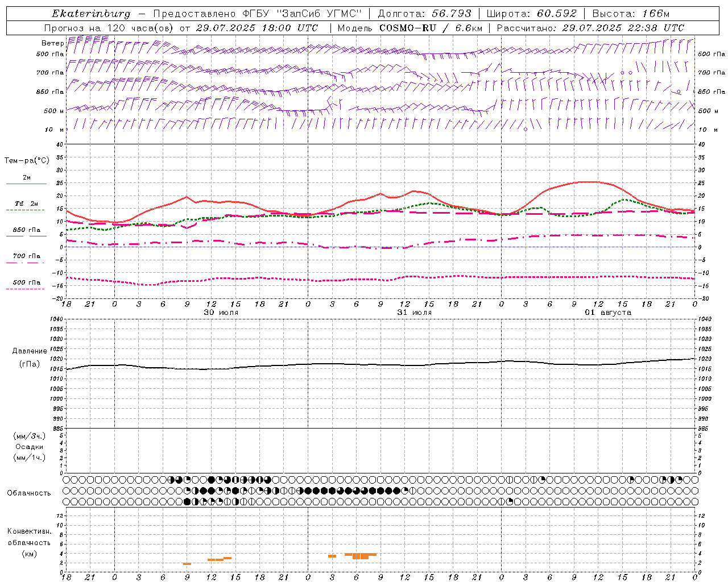Click the 'Конвективн.' panel label
Viewport: 728px width, 582px height.
(x=30, y=531)
